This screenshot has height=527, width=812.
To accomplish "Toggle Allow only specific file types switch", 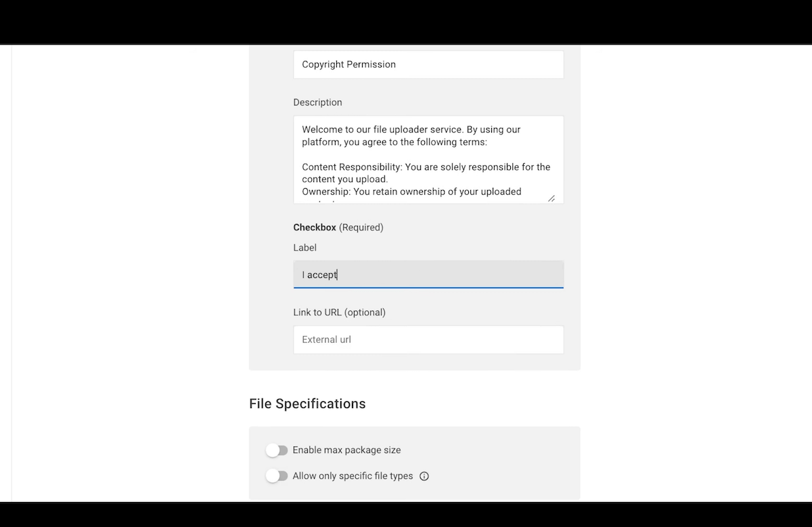I will tap(277, 476).
